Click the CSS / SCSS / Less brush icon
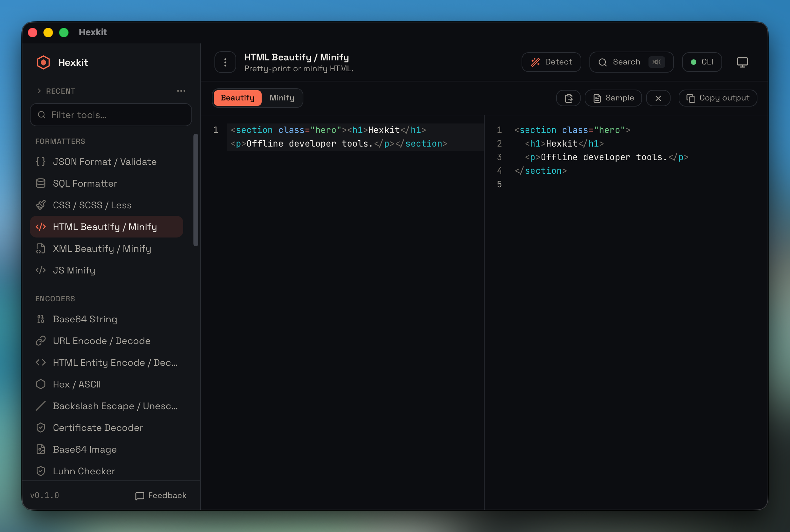This screenshot has height=532, width=790. point(41,205)
